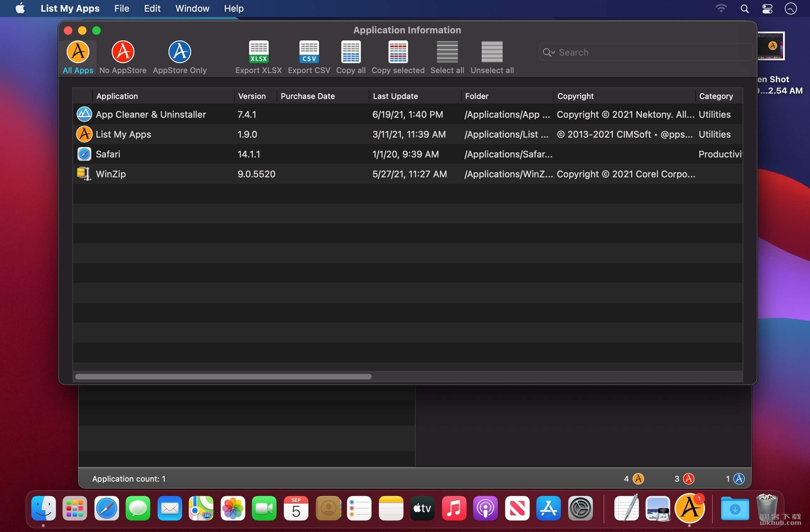Open the Edit menu

pos(152,9)
